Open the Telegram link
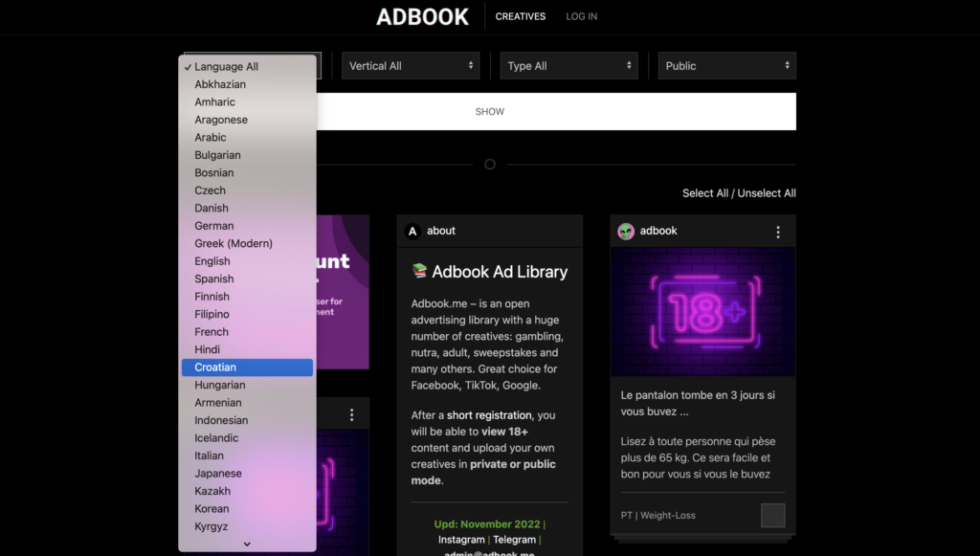The image size is (980, 556). click(514, 540)
